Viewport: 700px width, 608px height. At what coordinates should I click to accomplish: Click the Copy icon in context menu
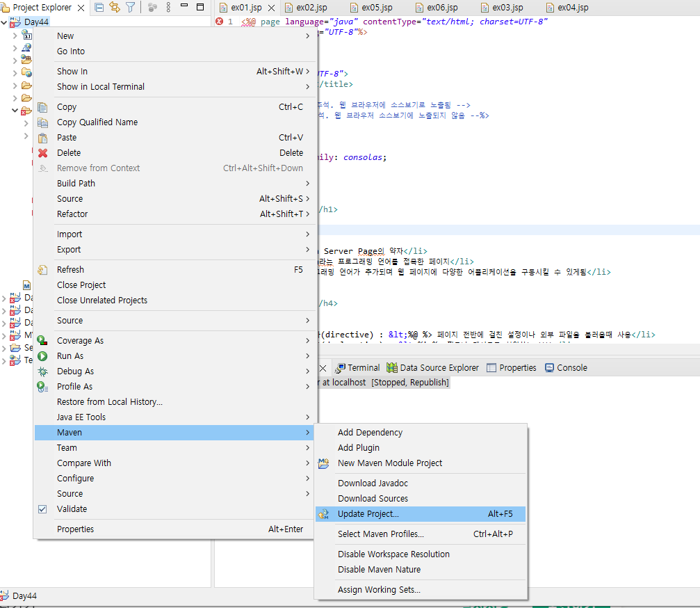point(42,107)
